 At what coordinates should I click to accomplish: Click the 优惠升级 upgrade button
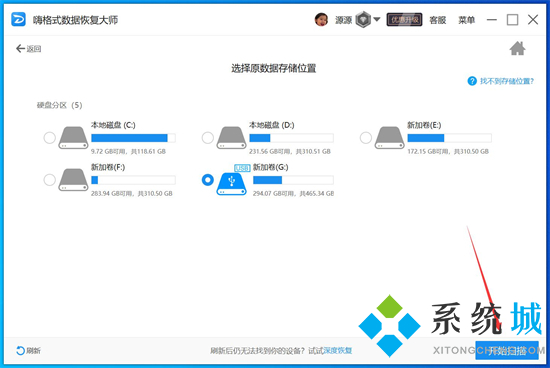404,20
